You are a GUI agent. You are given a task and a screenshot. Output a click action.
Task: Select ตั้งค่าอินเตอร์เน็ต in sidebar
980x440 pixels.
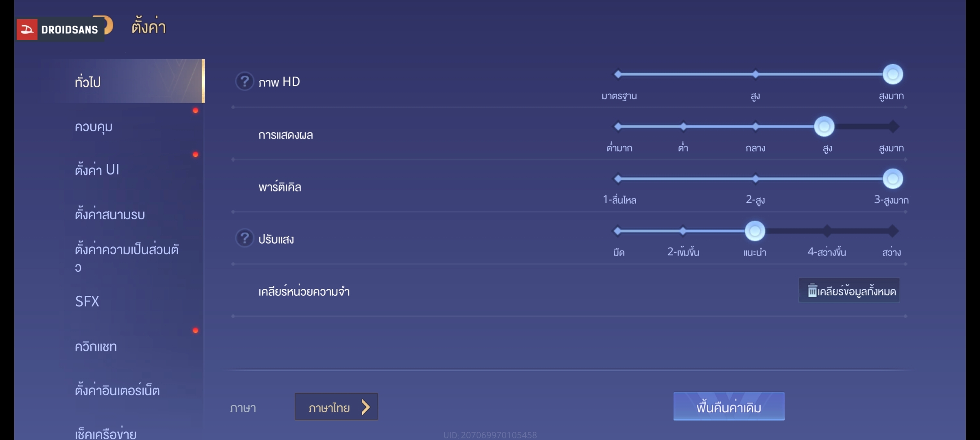[x=117, y=390]
